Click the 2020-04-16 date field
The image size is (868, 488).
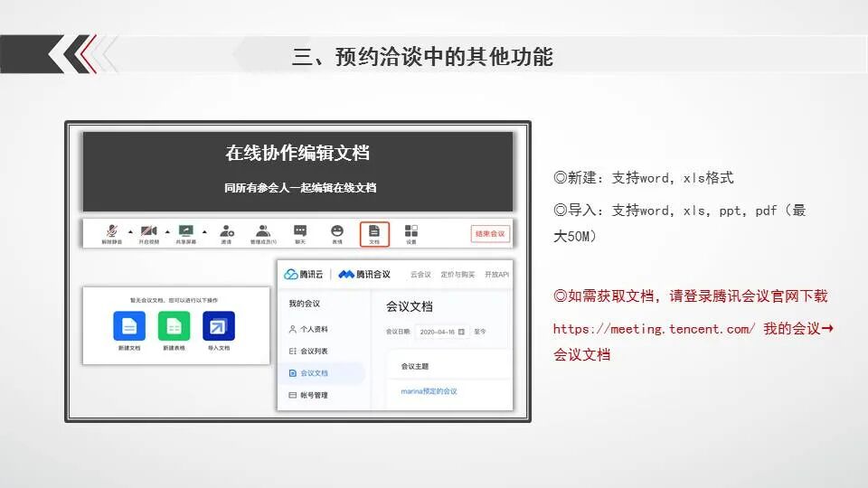point(442,332)
